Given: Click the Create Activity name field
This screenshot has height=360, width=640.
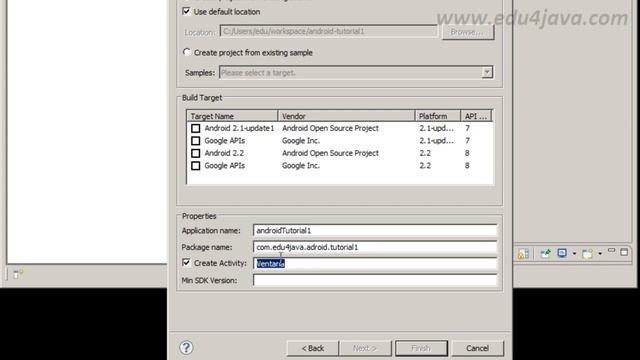Looking at the screenshot, I should 375,264.
